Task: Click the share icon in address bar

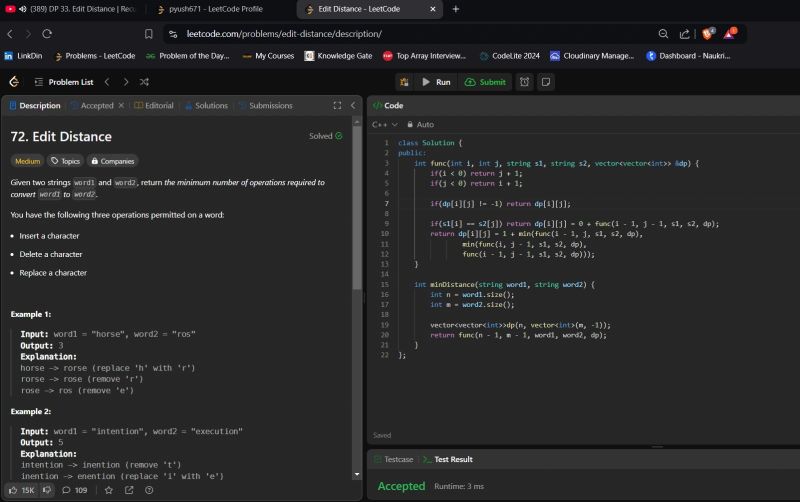Action: (x=684, y=34)
